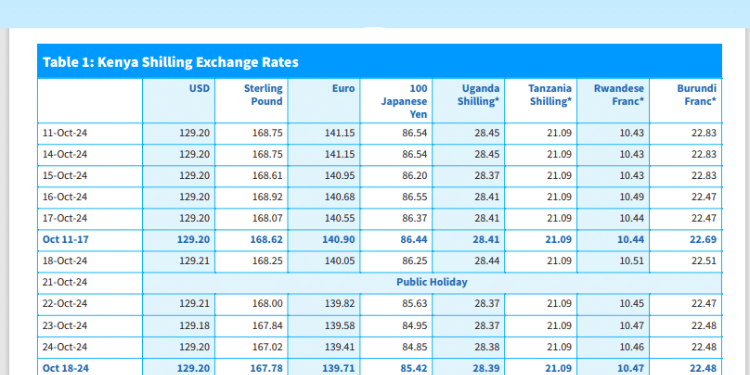The width and height of the screenshot is (750, 375).
Task: Click the table title 'Table 1: Kenya Shilling Exchange Rates'
Action: (171, 62)
